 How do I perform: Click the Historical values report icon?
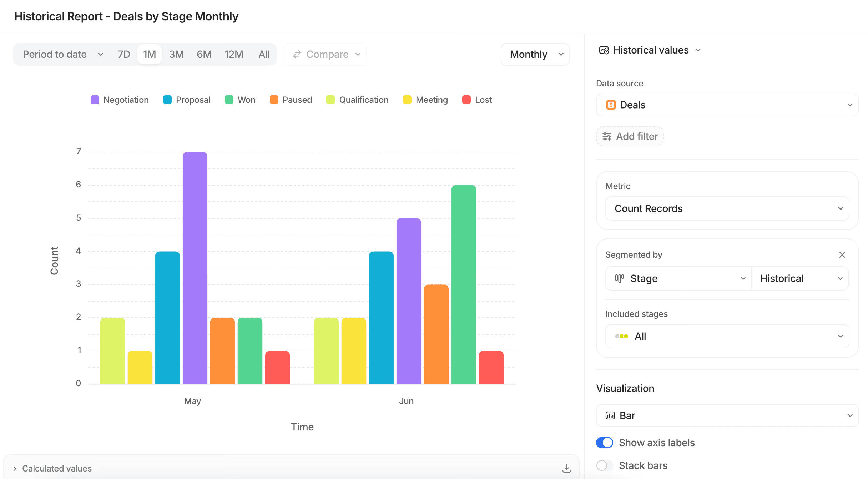pos(604,50)
